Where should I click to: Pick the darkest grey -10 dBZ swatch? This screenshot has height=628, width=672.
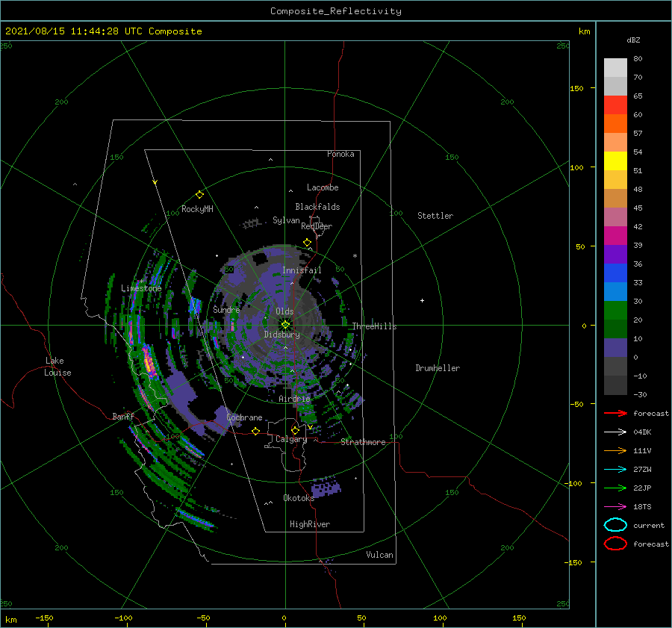[x=615, y=385]
